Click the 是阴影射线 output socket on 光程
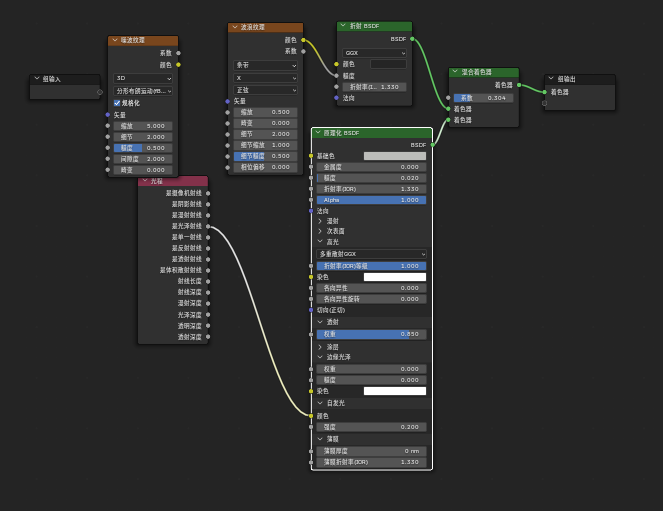 (208, 204)
